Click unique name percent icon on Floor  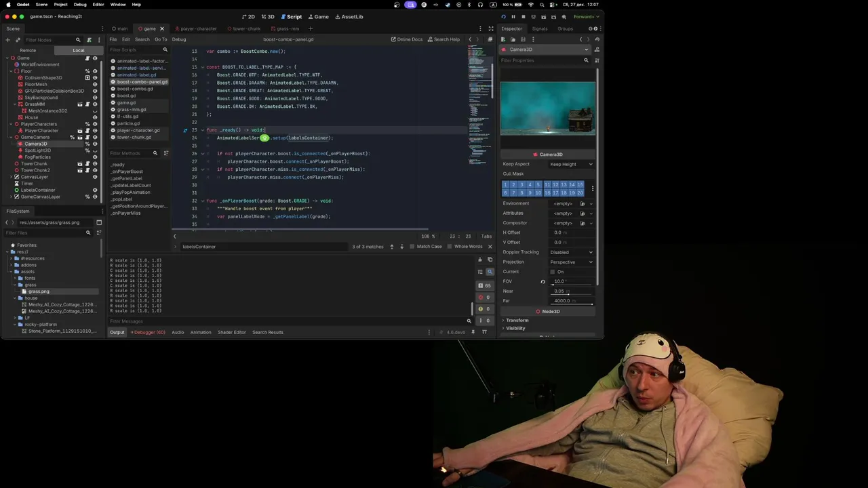(87, 71)
